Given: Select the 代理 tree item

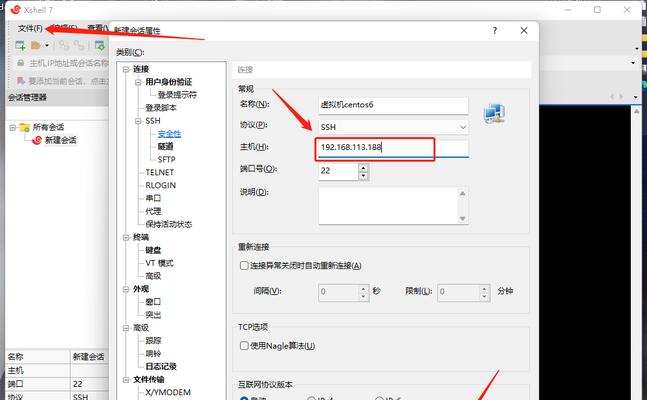Looking at the screenshot, I should point(153,211).
